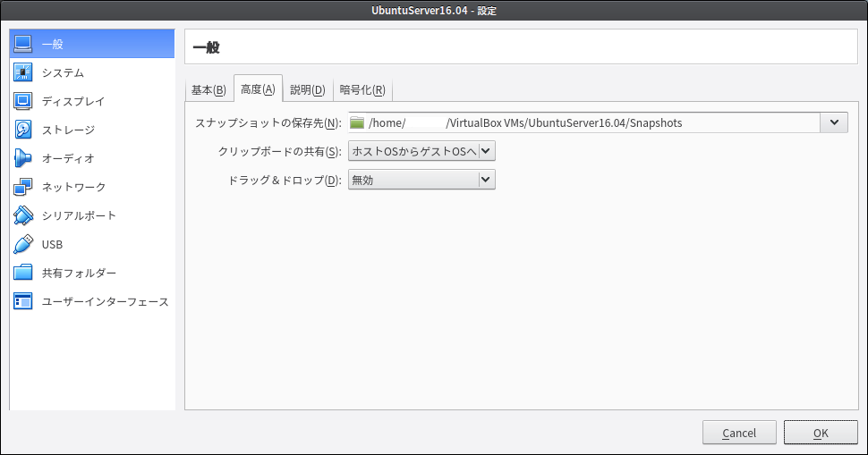Click the green folder icon in snapshot path

point(357,122)
